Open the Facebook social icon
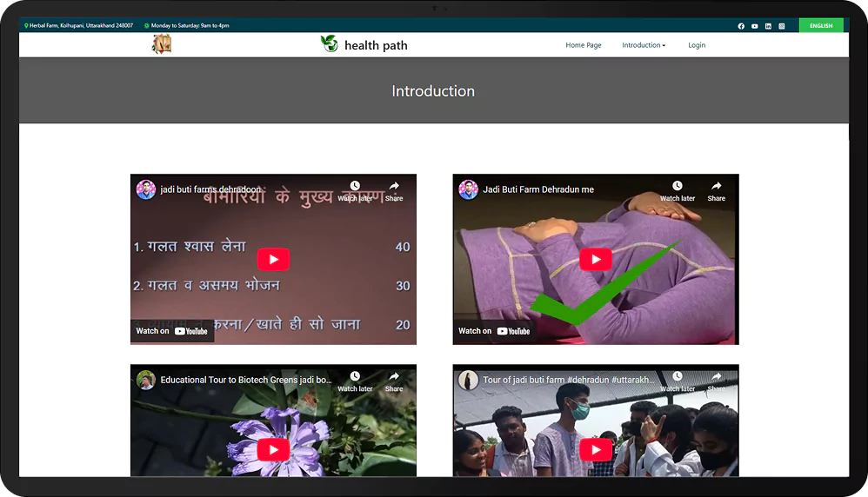 [741, 26]
